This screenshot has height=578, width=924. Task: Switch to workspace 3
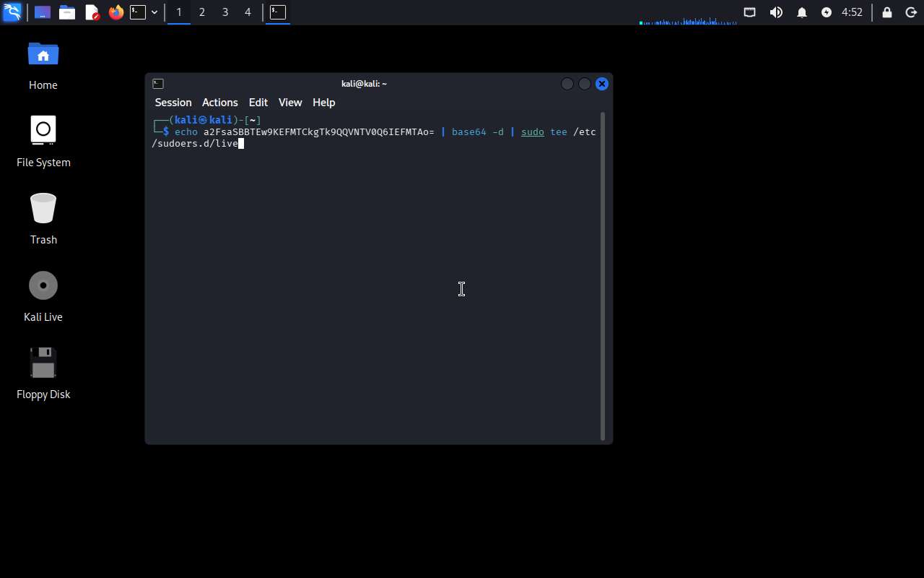225,12
